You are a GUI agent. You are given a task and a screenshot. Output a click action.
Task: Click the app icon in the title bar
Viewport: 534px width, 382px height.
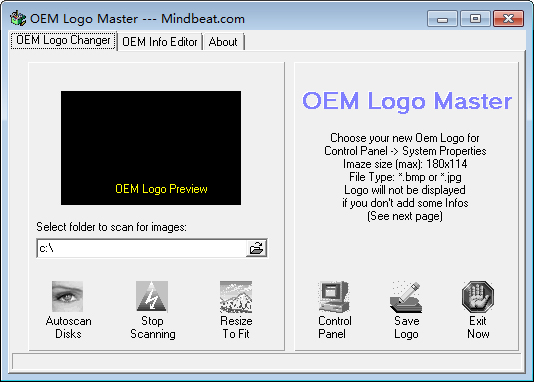[18, 18]
